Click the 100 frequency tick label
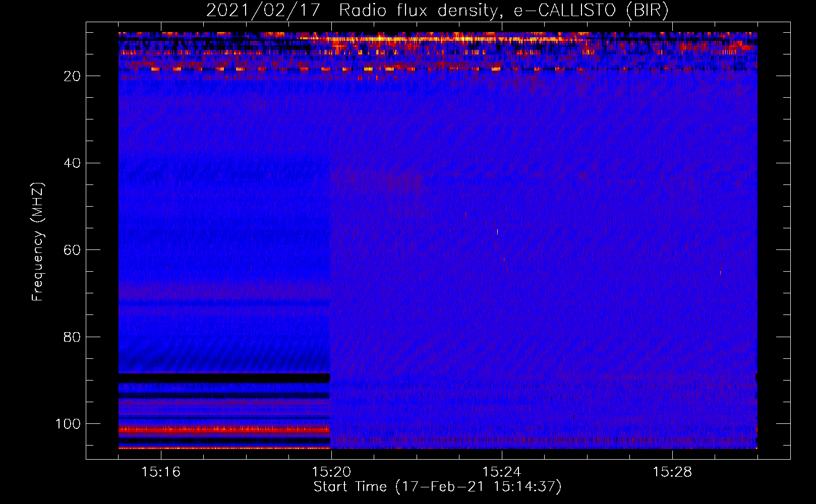Image resolution: width=816 pixels, height=504 pixels. 68,424
